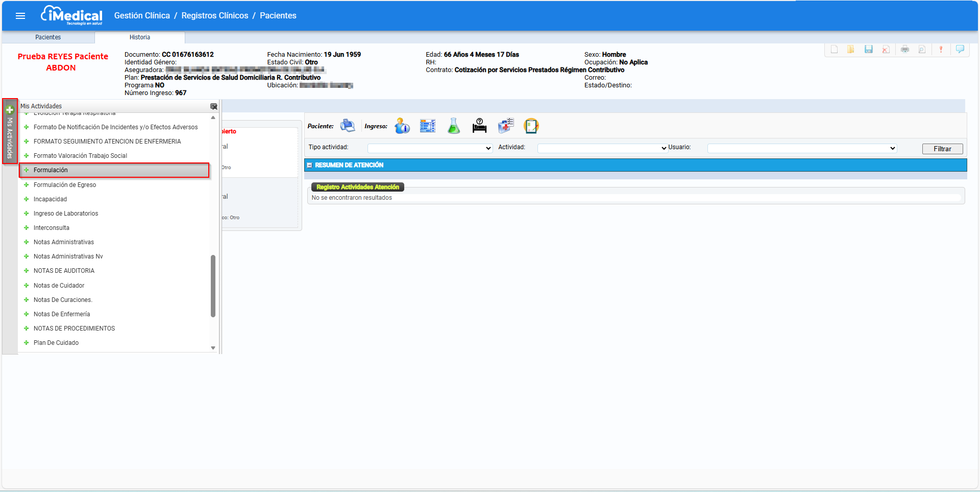Click the blue speech bubble comment icon
The height and width of the screenshot is (492, 980).
(x=960, y=50)
